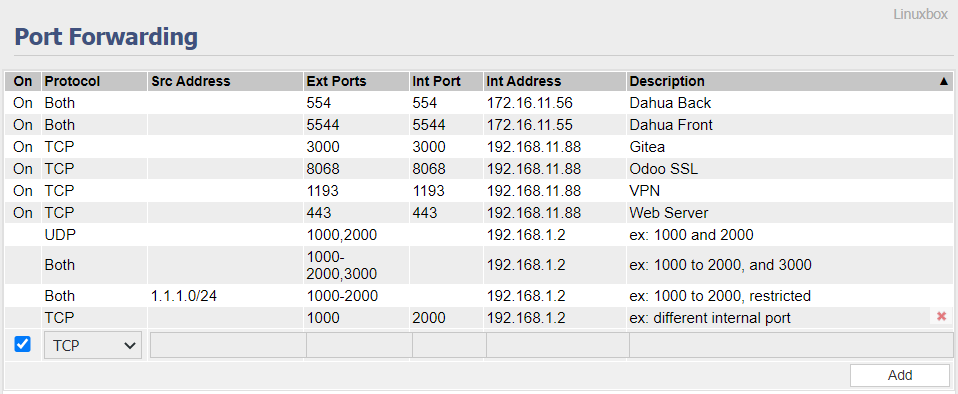Click the Int Address input field
This screenshot has height=394, width=958.
pyautogui.click(x=558, y=345)
